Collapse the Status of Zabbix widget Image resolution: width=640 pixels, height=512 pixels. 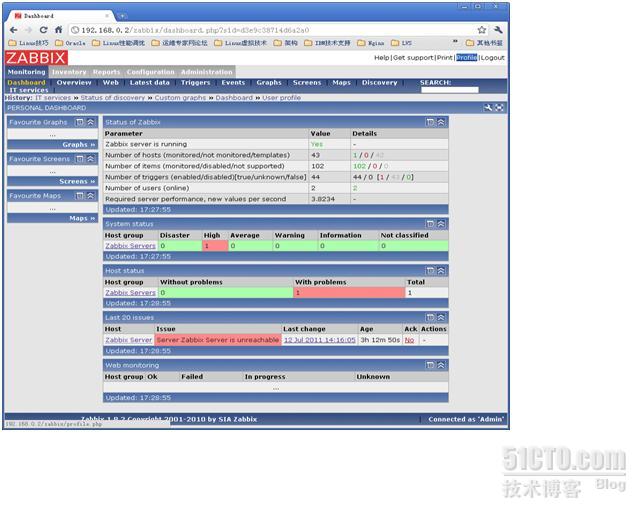click(441, 122)
